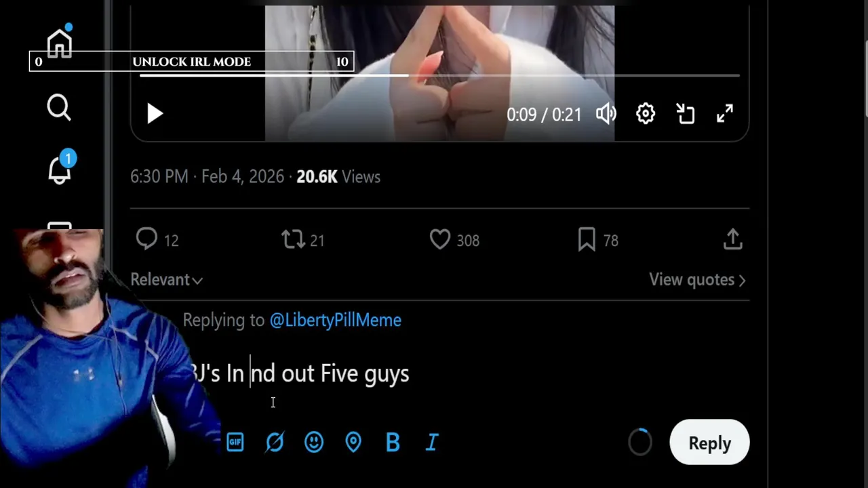Play the video
The height and width of the screenshot is (488, 868).
155,114
